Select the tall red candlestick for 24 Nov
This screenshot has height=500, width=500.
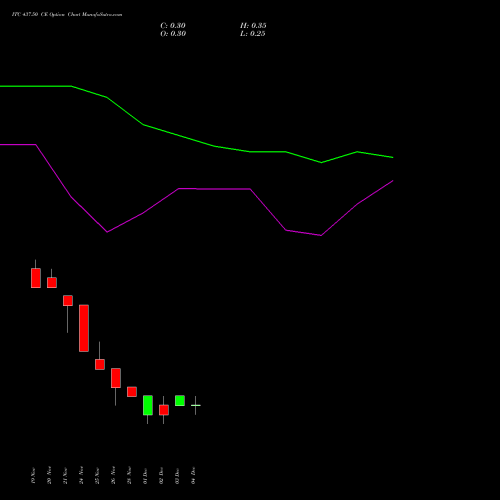tap(84, 328)
